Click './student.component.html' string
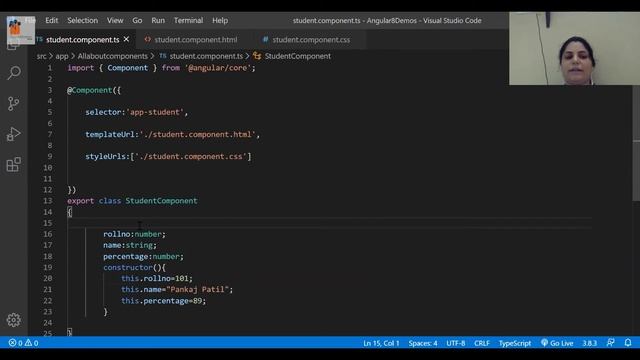Screen dimensions: 640x360 coord(198,134)
